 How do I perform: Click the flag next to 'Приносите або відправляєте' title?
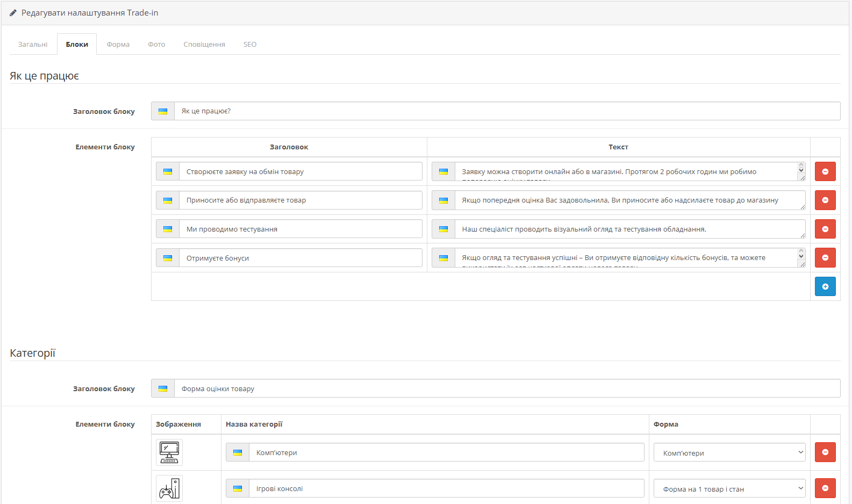point(168,200)
